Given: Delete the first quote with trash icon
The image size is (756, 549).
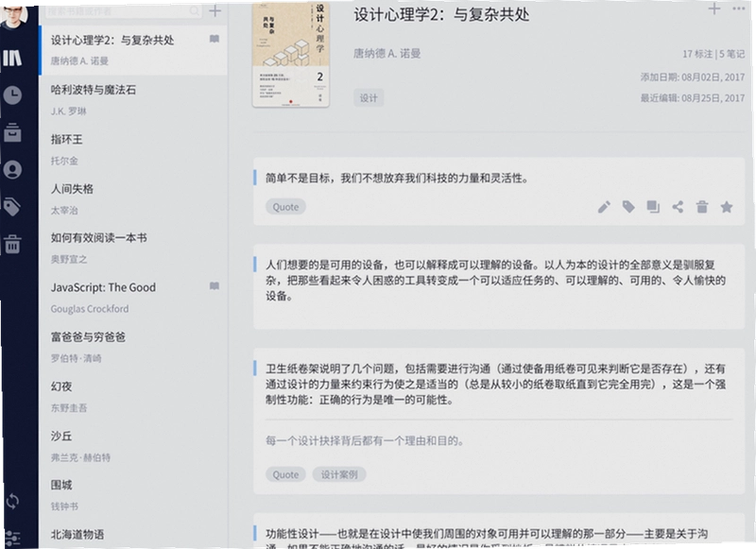Looking at the screenshot, I should coord(702,207).
